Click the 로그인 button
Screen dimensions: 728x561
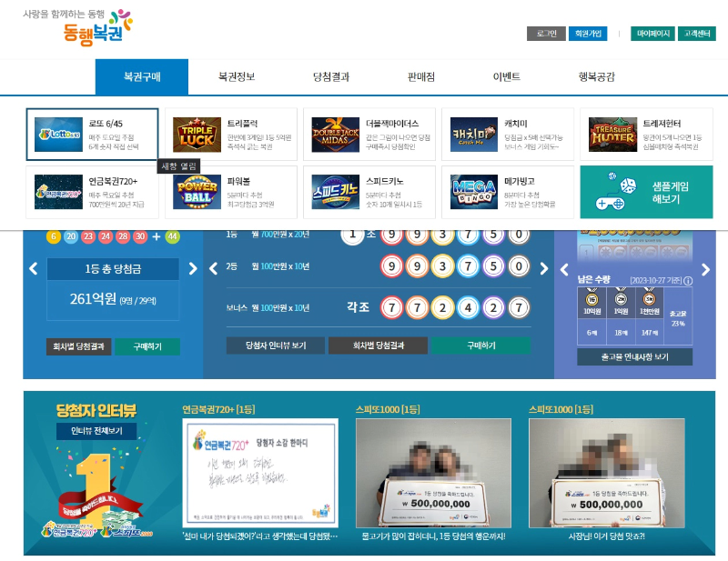[x=547, y=34]
